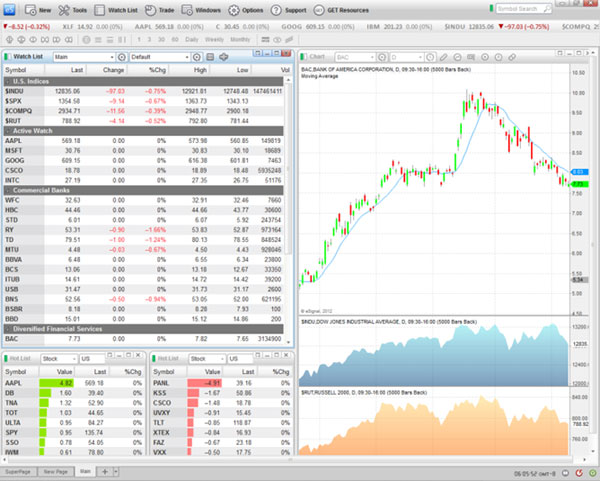
Task: Collapse the Active Watch group
Action: [8, 131]
